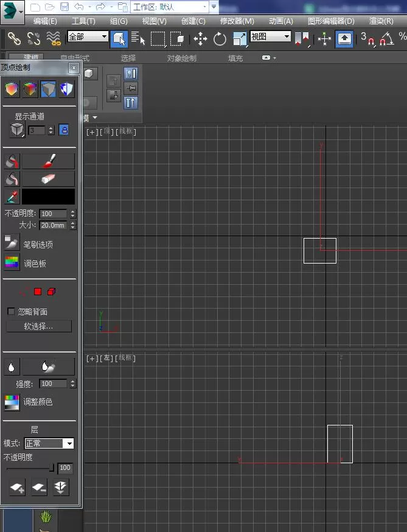The height and width of the screenshot is (532, 407).
Task: Open the 图形编辑器(D) menu
Action: click(331, 21)
